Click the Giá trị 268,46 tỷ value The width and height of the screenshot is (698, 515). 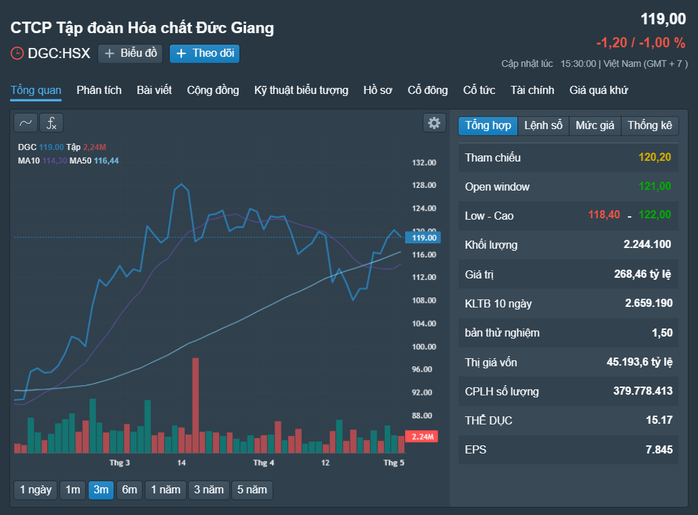(642, 274)
